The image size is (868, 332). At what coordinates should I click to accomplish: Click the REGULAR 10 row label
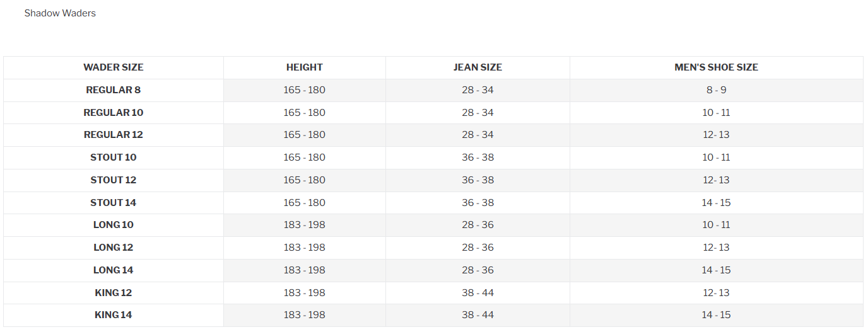pos(114,113)
